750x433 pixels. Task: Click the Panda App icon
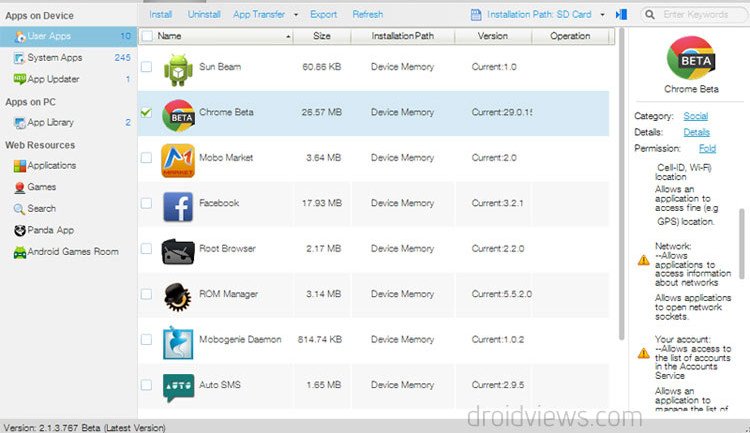coord(20,231)
